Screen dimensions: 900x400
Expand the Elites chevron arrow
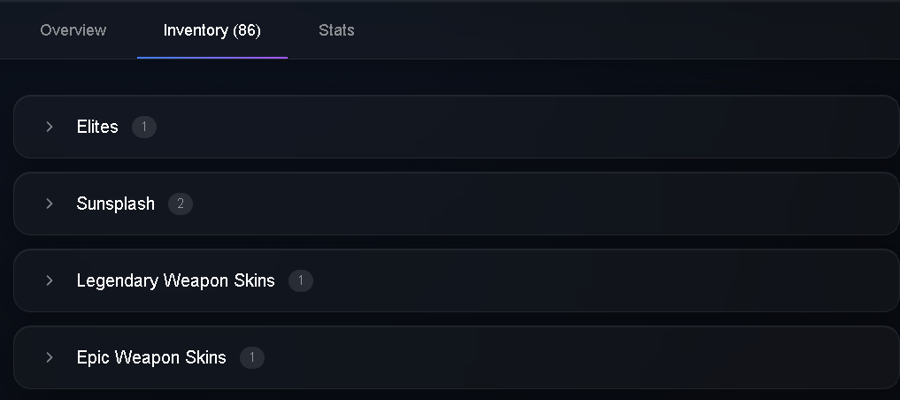point(49,127)
